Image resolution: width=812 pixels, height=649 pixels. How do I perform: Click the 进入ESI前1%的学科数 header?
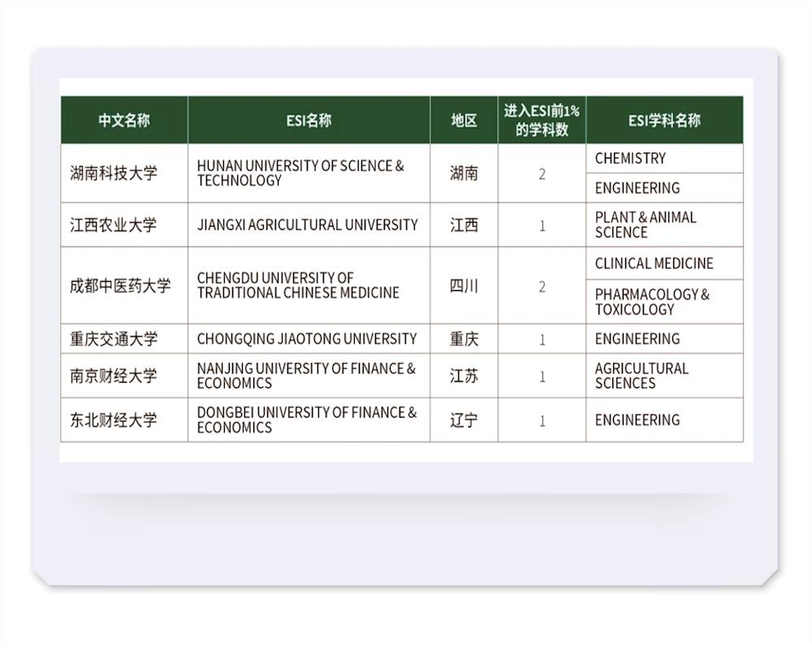[542, 120]
